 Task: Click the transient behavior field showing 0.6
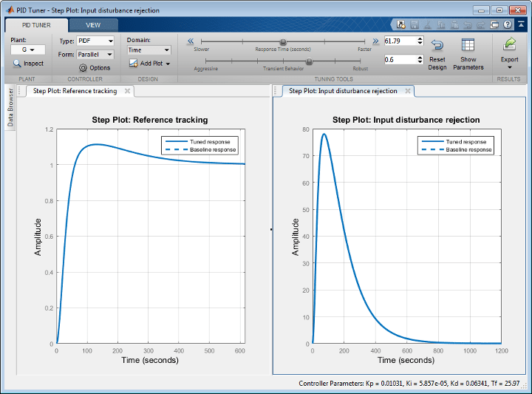click(400, 60)
